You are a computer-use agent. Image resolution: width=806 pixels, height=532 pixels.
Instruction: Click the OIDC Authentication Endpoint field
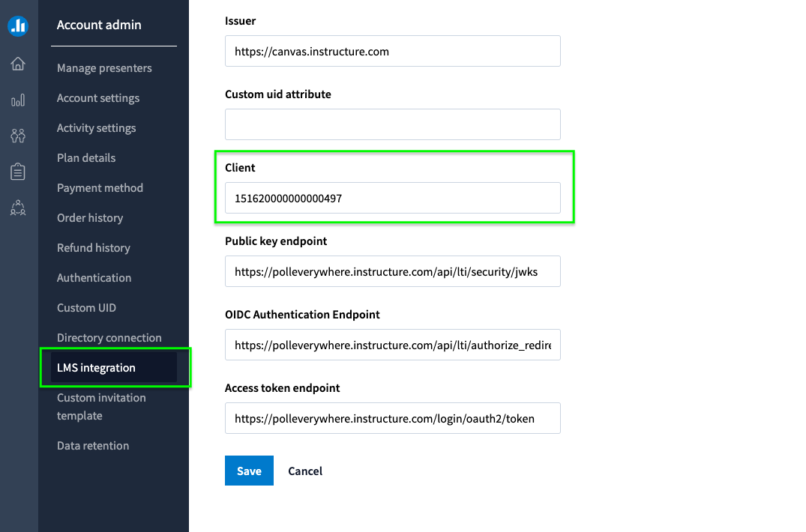click(x=393, y=345)
